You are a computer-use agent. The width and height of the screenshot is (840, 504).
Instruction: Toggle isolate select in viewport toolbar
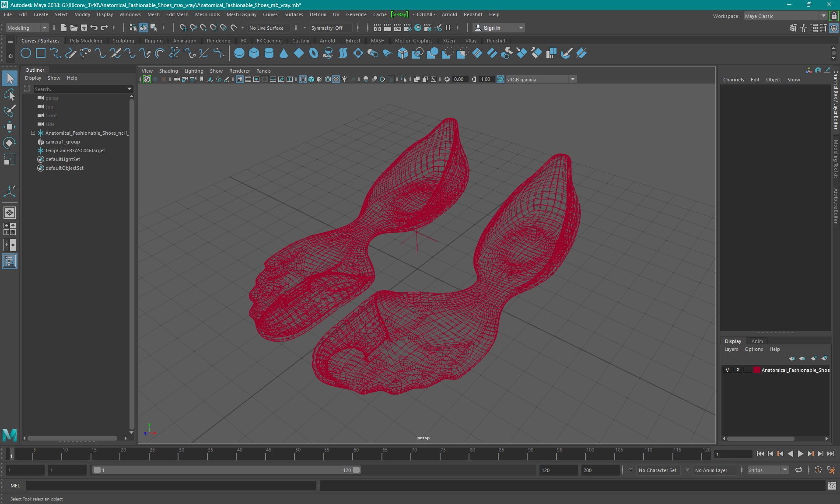[404, 79]
